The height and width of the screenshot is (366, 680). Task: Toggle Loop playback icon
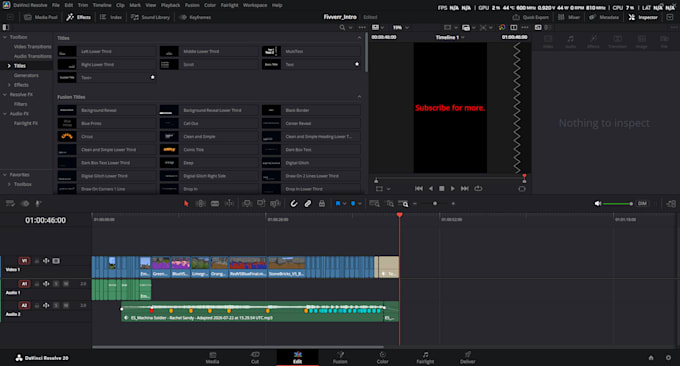point(478,189)
